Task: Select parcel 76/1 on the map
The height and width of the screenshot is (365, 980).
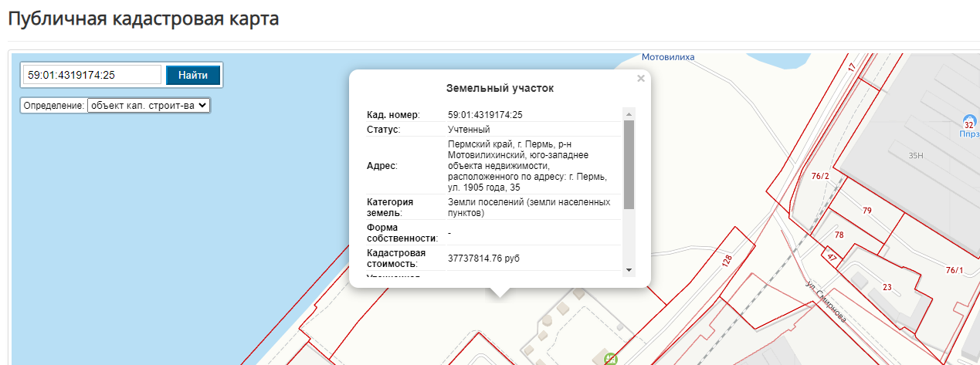Action: [955, 270]
